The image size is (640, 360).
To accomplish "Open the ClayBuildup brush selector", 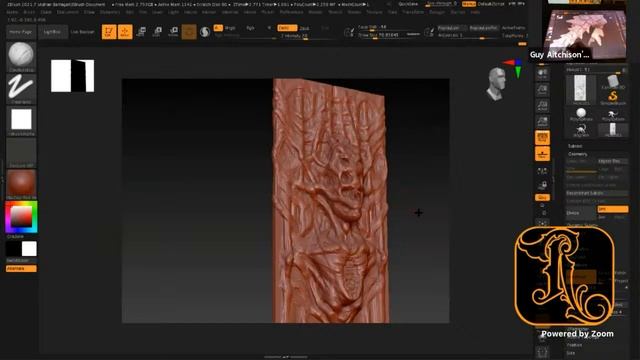I will (21, 56).
